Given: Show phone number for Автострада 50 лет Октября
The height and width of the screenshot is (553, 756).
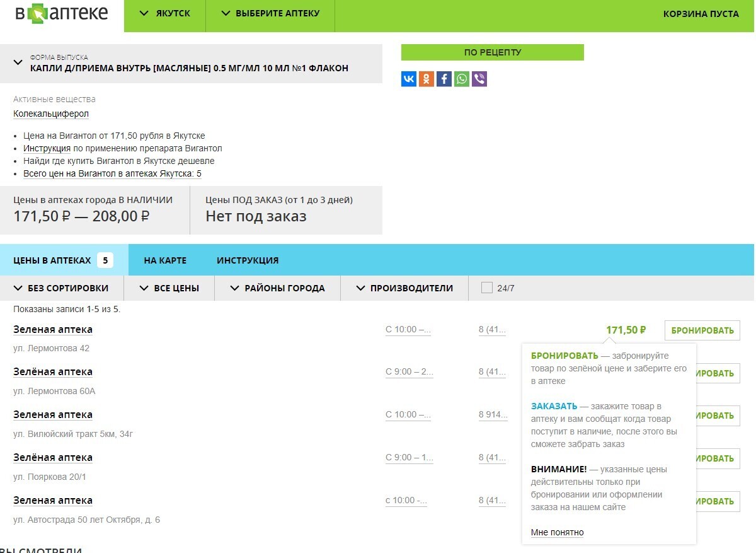Looking at the screenshot, I should 492,500.
